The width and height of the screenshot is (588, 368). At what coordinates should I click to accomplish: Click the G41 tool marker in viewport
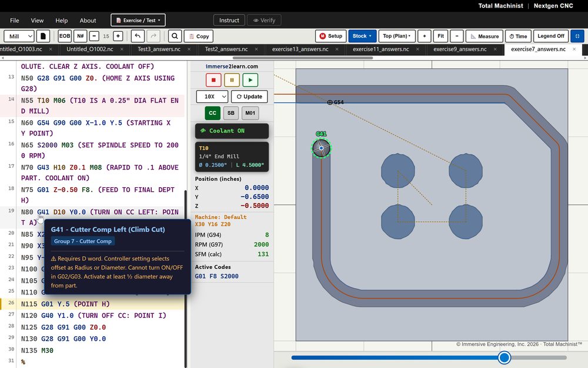coord(322,148)
